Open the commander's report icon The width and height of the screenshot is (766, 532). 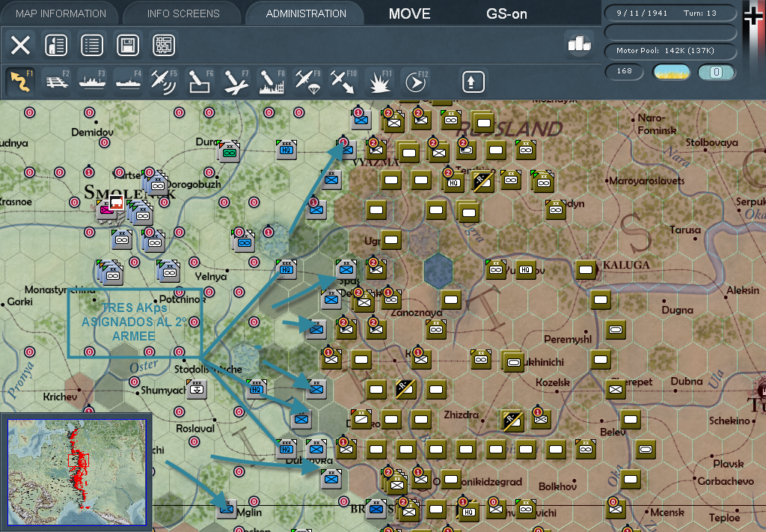(56, 46)
